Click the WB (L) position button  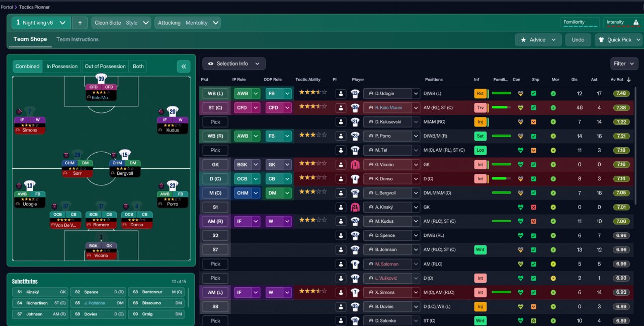[215, 93]
